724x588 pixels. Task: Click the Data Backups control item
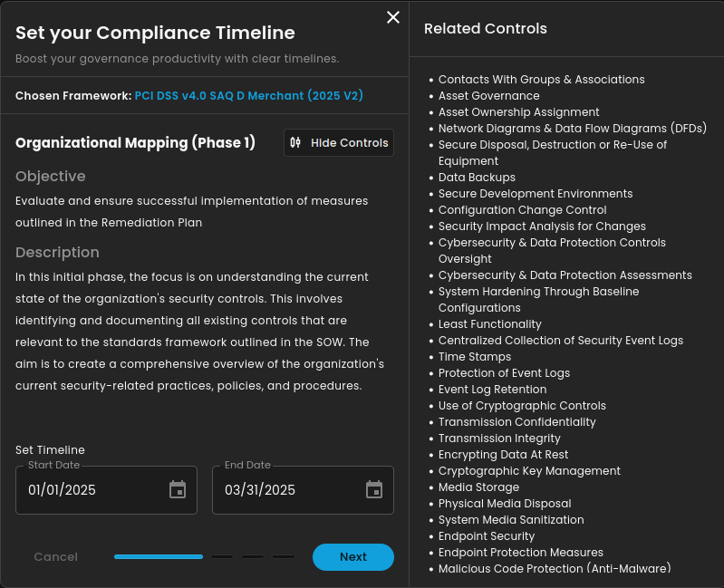coord(477,178)
